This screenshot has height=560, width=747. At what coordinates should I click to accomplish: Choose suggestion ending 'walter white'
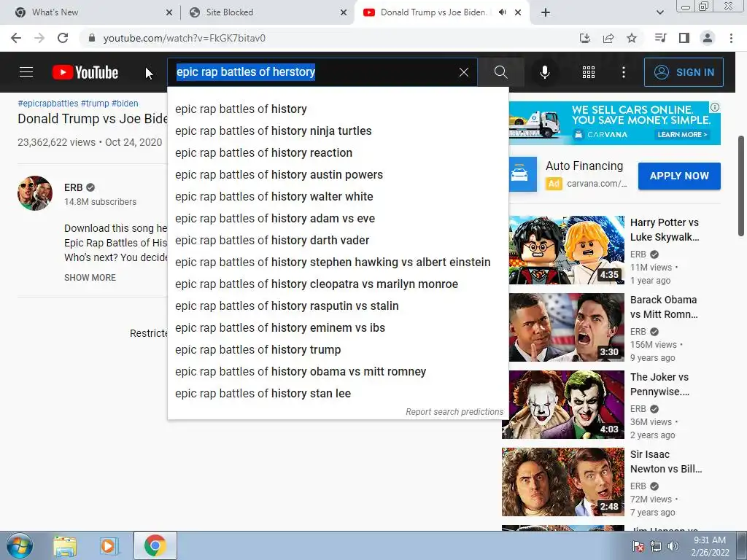tap(338, 197)
